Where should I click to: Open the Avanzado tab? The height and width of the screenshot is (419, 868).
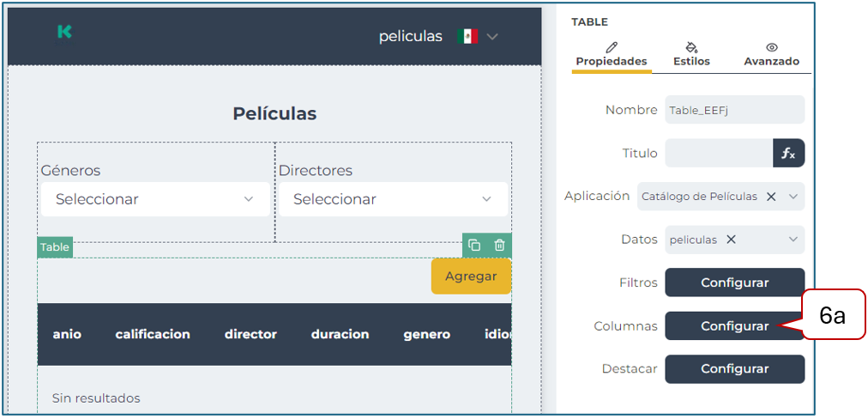pyautogui.click(x=771, y=54)
